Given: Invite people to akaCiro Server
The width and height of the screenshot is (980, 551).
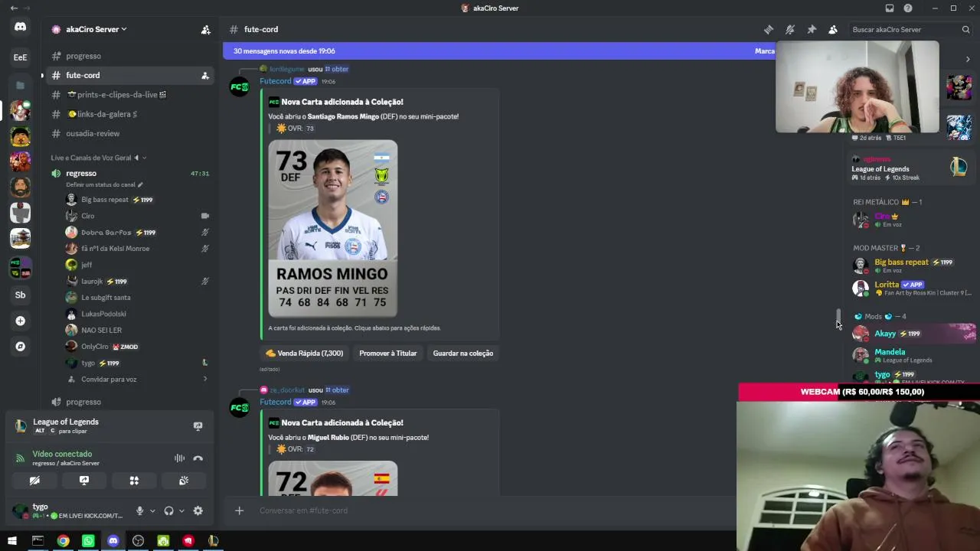Looking at the screenshot, I should (x=206, y=30).
